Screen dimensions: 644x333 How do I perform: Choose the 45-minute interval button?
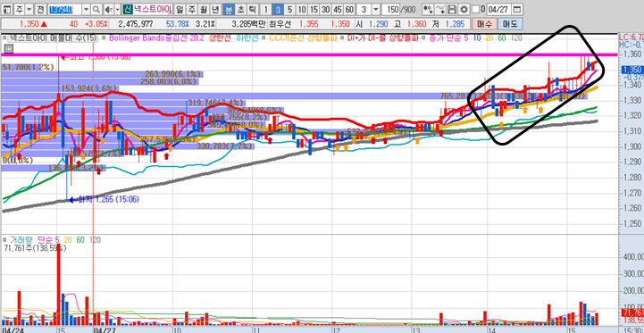click(x=338, y=9)
